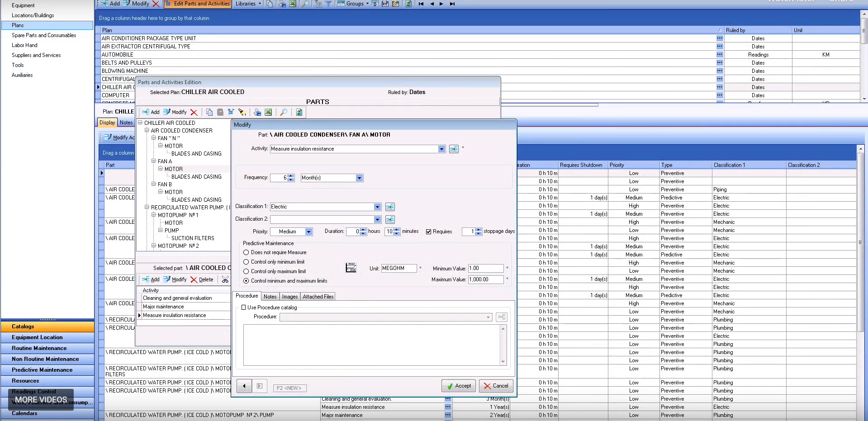This screenshot has width=868, height=421.
Task: Select SUCTION FILTERS in the parts tree
Action: (x=193, y=238)
